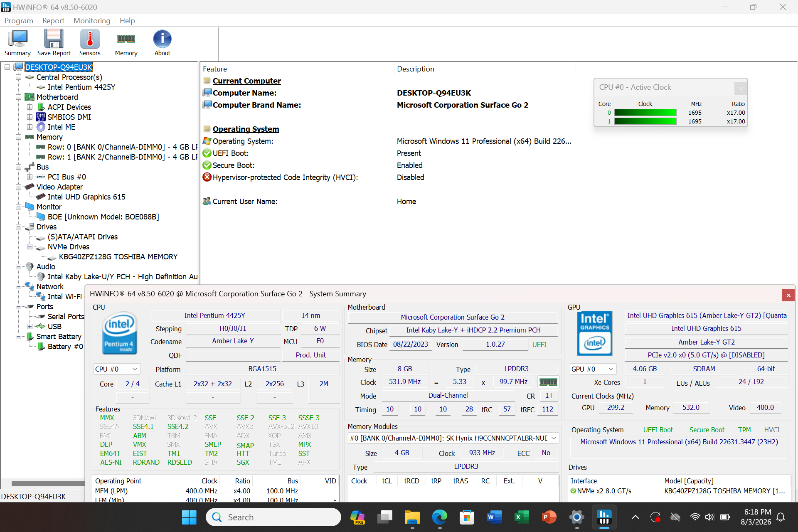Click the Operating System heading
798x532 pixels.
pos(246,129)
